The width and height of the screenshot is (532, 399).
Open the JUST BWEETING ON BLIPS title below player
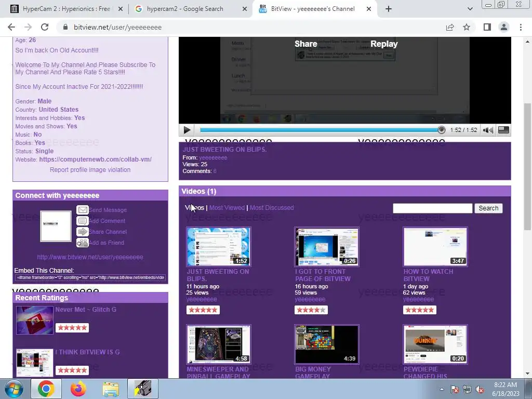[224, 149]
